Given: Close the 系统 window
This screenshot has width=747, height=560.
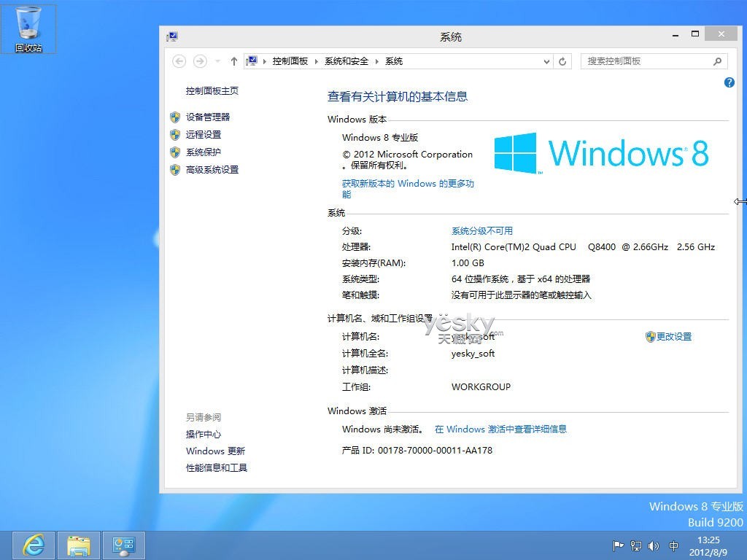Looking at the screenshot, I should pos(721,34).
